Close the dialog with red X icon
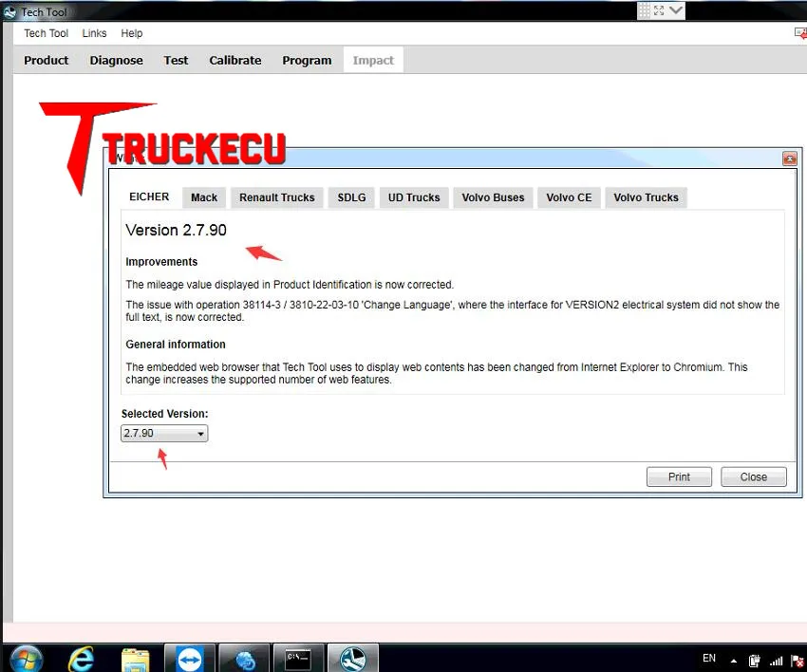Image resolution: width=807 pixels, height=672 pixels. (x=790, y=159)
